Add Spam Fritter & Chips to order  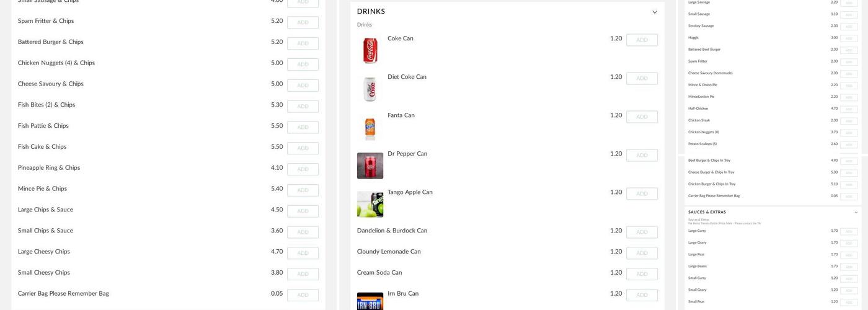pos(303,22)
